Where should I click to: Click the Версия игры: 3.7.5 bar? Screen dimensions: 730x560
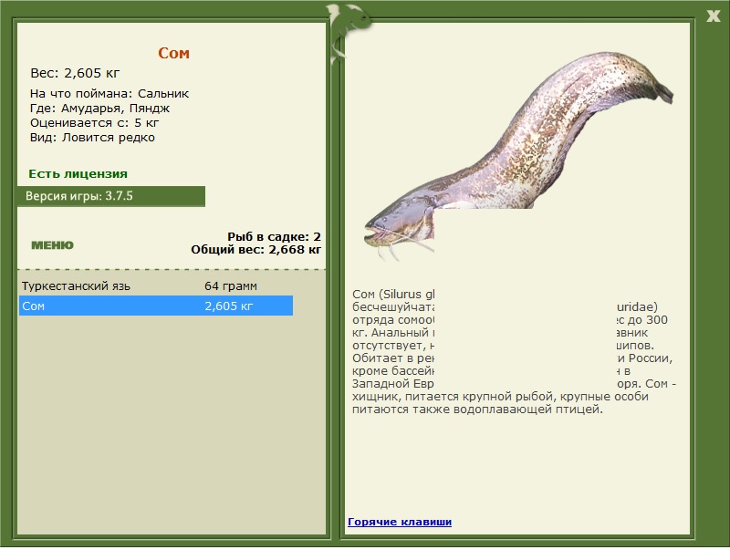[x=111, y=196]
